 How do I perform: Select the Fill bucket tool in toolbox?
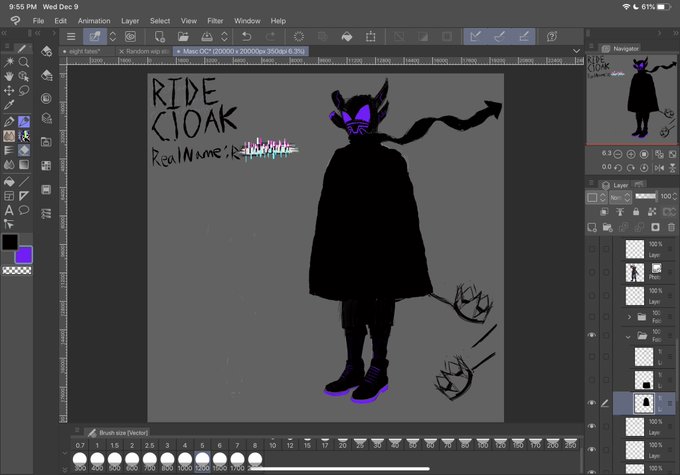click(x=9, y=182)
